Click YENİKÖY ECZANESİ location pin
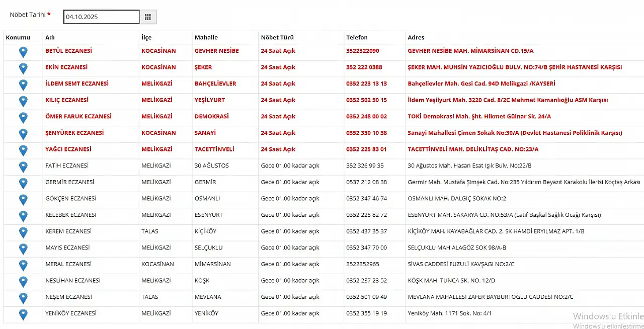Image resolution: width=644 pixels, height=329 pixels. click(x=23, y=314)
